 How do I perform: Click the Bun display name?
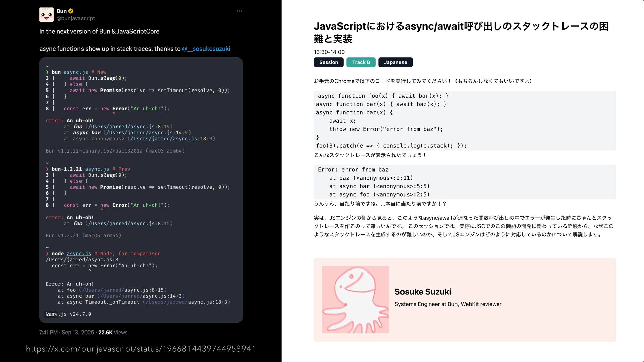[x=61, y=11]
